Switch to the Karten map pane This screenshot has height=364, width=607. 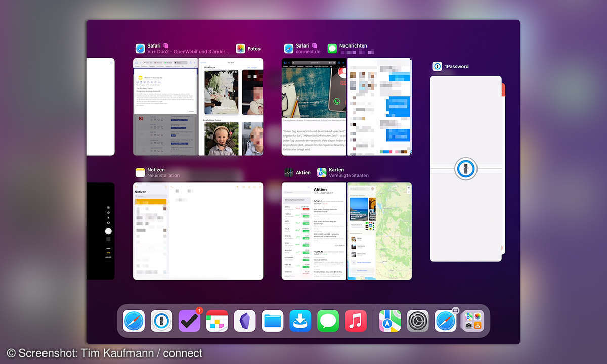[379, 231]
